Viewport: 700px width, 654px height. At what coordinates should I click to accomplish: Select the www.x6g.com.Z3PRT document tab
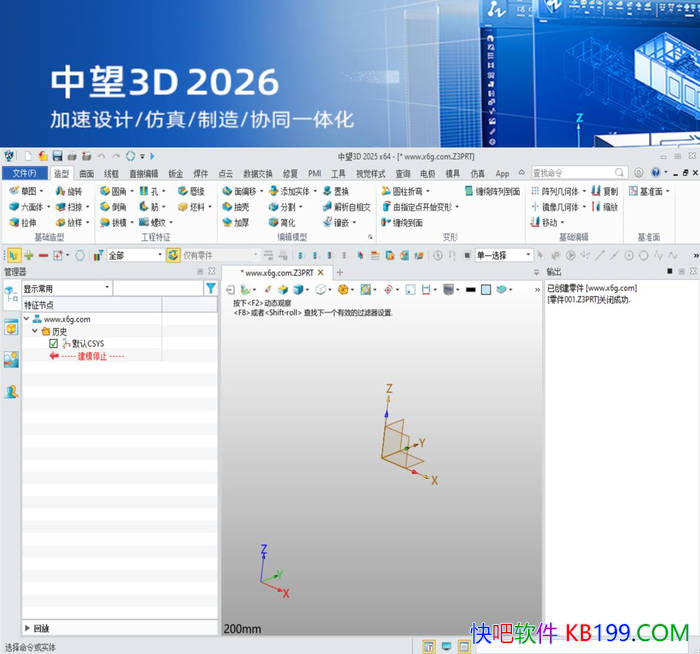pos(277,272)
